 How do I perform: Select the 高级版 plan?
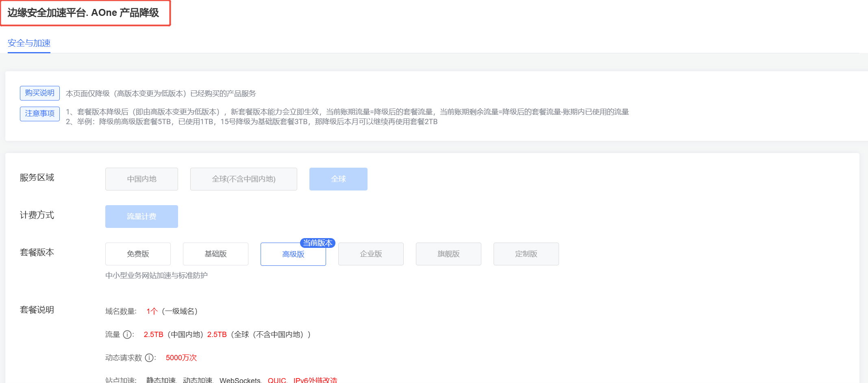tap(293, 254)
